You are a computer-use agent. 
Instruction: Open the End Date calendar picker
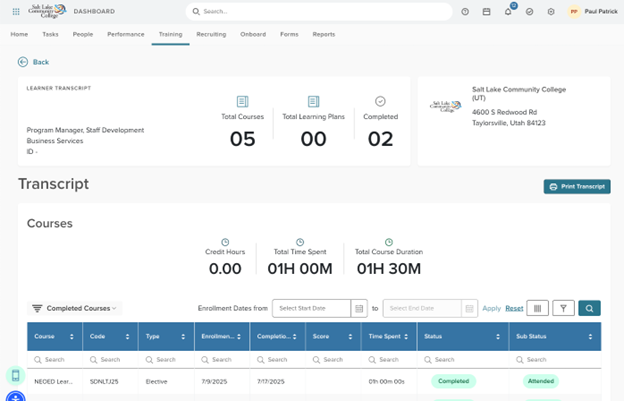[x=469, y=309]
